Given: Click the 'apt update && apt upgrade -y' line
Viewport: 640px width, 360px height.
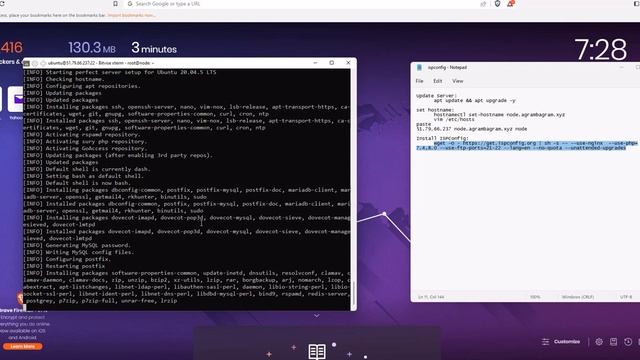Looking at the screenshot, I should pyautogui.click(x=474, y=100).
